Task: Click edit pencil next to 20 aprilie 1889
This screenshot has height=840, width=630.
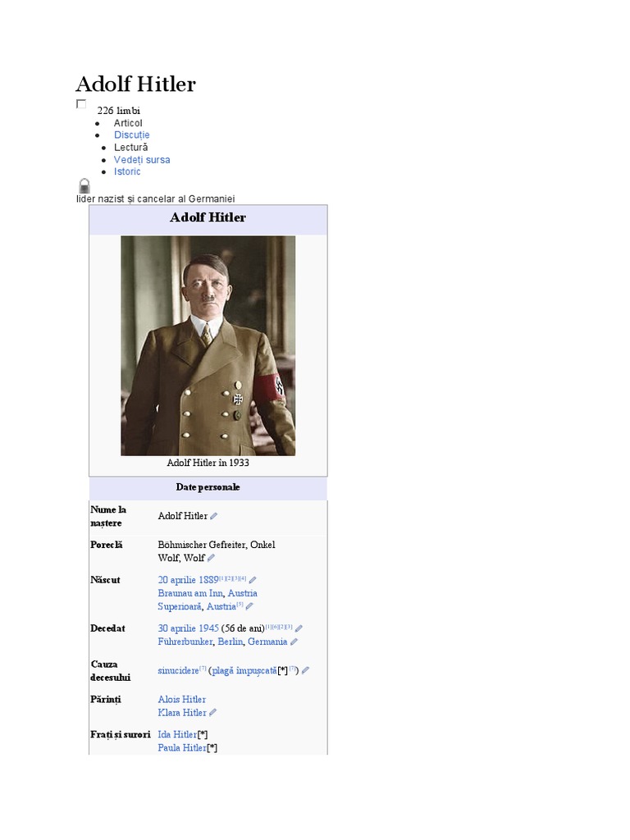Action: 253,580
